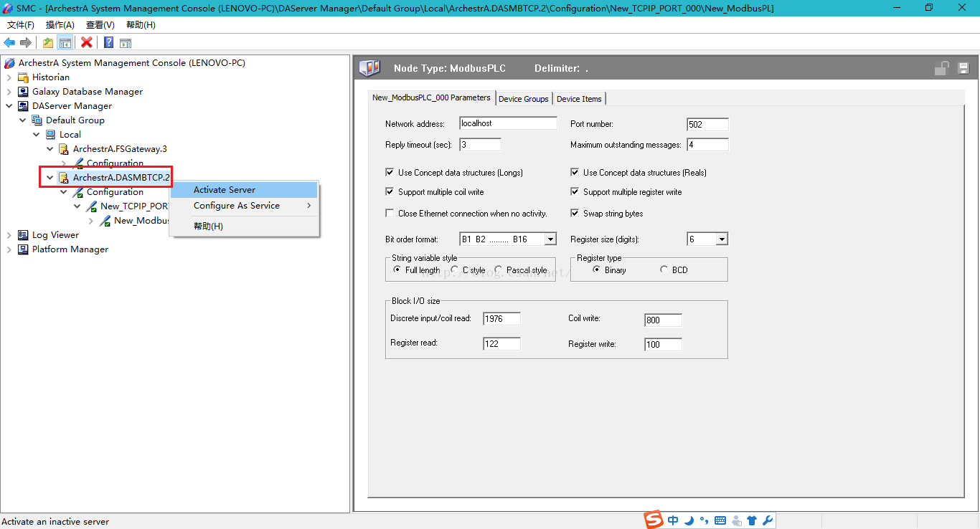Open the Sogou skin shirt icon
The width and height of the screenshot is (980, 529).
(x=752, y=521)
